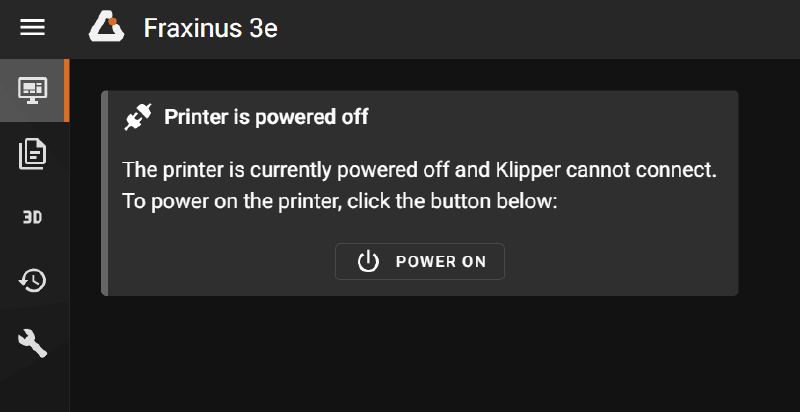Click the unplugged connector icon in panel
The image size is (800, 412).
click(138, 117)
